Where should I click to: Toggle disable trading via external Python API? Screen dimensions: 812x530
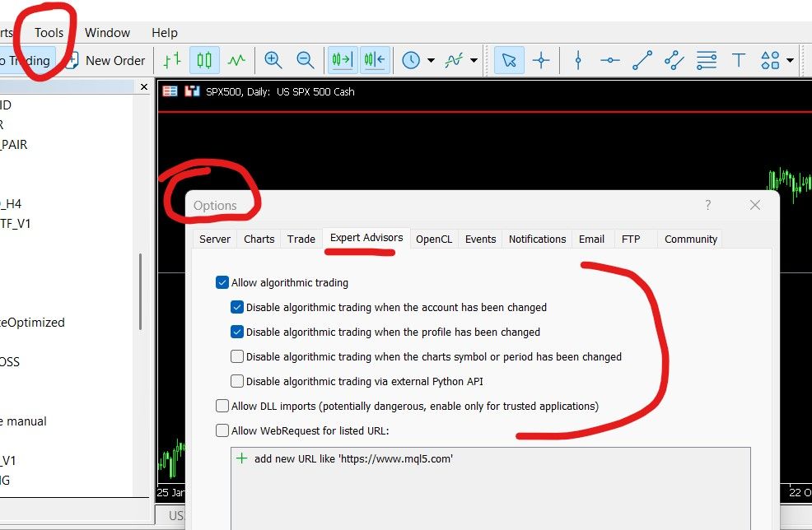(236, 382)
